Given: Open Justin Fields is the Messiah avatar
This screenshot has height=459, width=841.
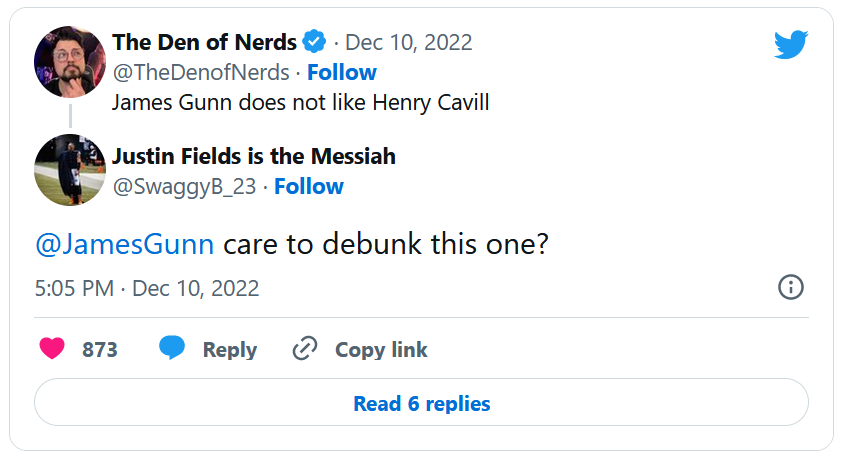Looking at the screenshot, I should pos(70,168).
